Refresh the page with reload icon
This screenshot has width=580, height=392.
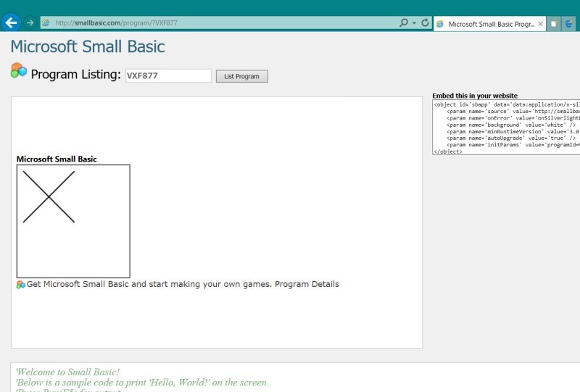(425, 23)
